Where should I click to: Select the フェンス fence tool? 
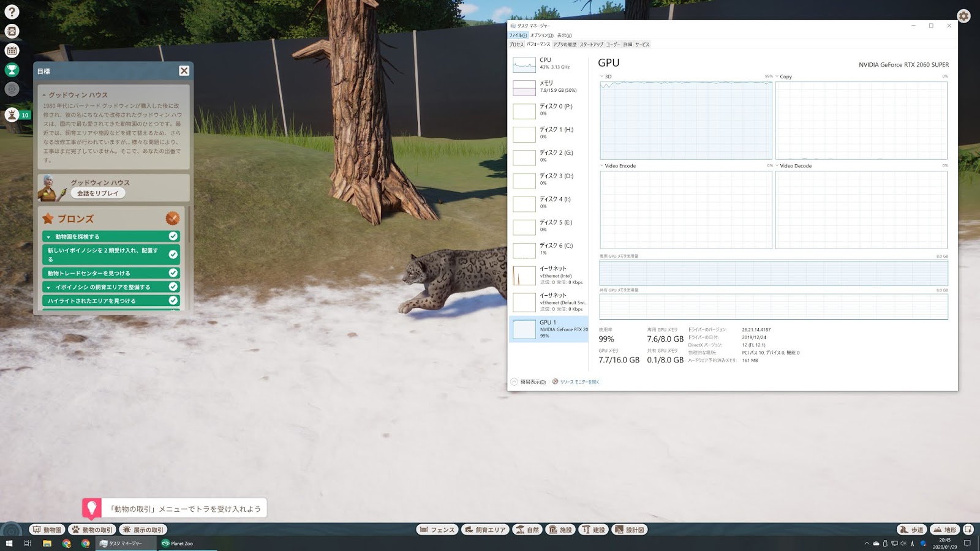click(x=437, y=530)
